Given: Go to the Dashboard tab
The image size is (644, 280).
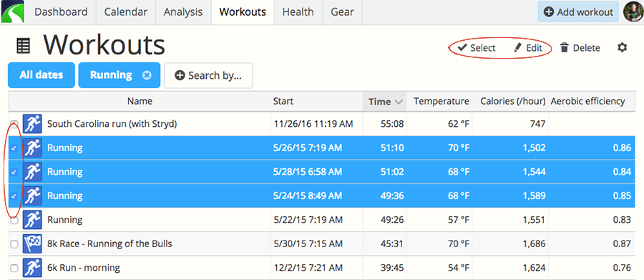Looking at the screenshot, I should tap(61, 12).
